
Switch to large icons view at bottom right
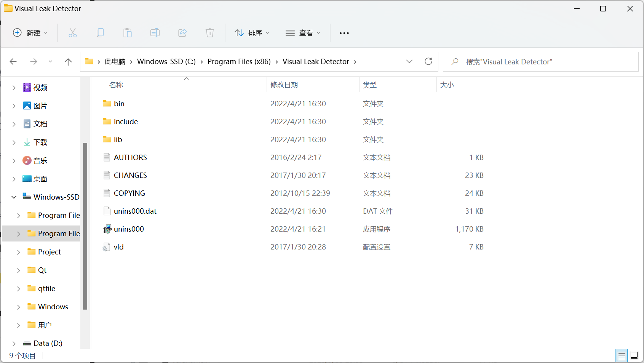(634, 355)
